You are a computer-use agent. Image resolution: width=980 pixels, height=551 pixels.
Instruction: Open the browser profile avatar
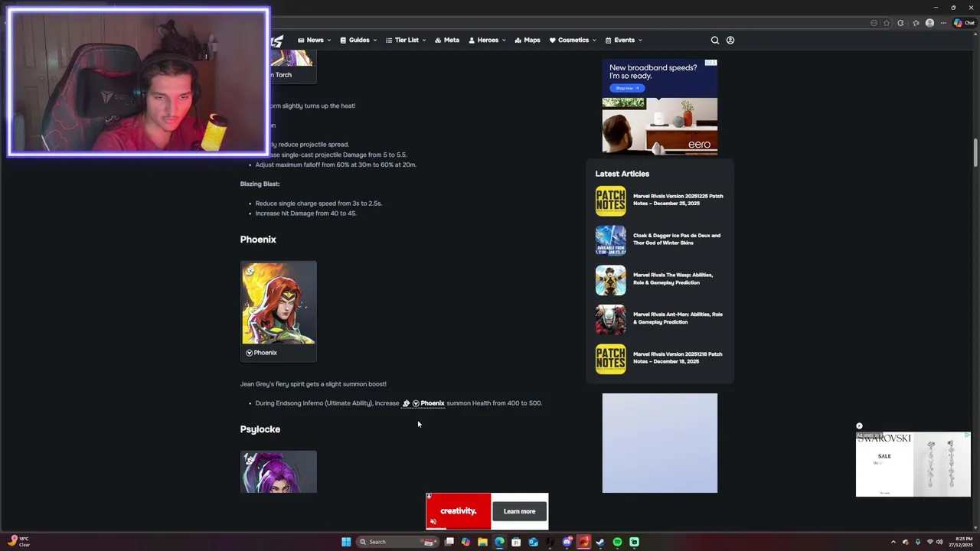[x=929, y=23]
